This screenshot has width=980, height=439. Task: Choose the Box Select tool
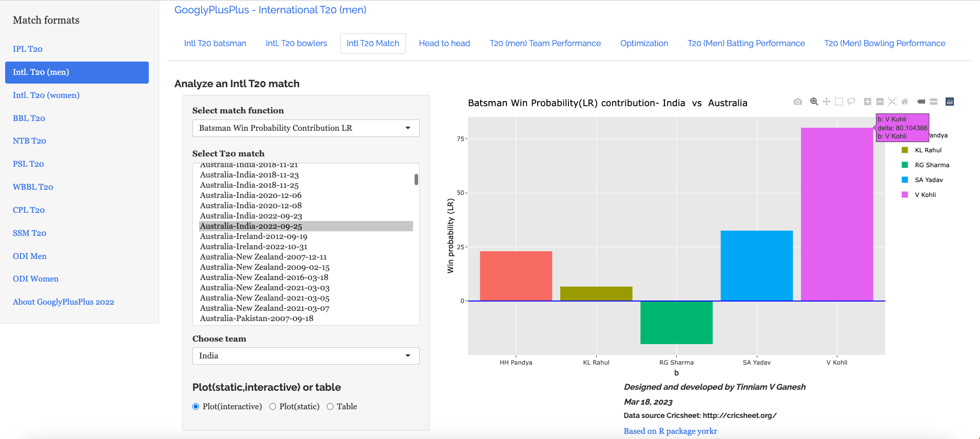click(x=838, y=102)
